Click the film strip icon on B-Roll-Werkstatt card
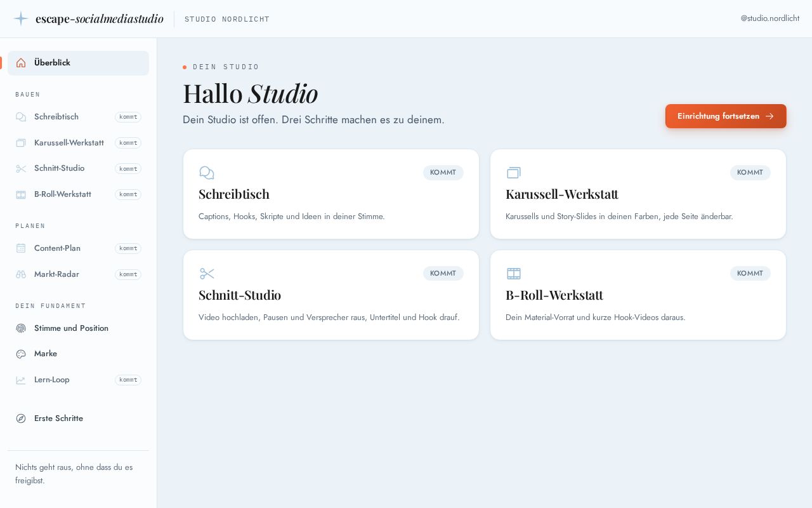 click(514, 274)
